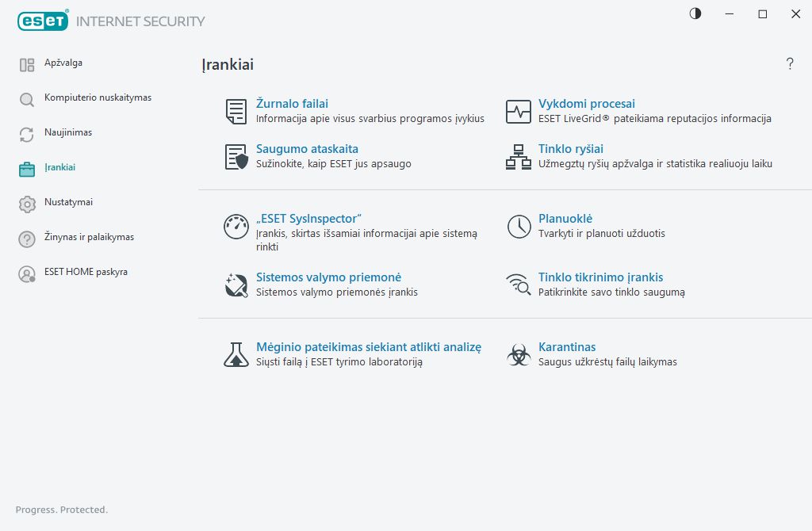The image size is (812, 531).
Task: Open the Mėginio pateikimas siekiant atlikti analizę link
Action: 368,347
